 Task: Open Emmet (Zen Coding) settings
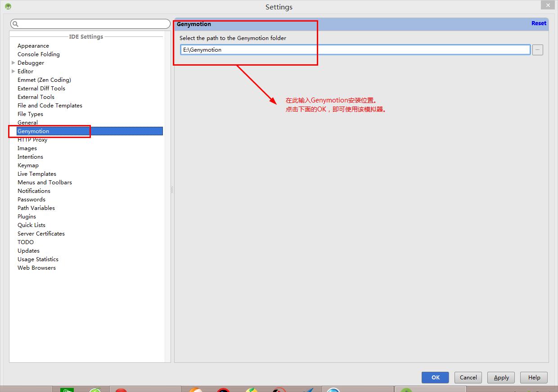click(x=45, y=80)
